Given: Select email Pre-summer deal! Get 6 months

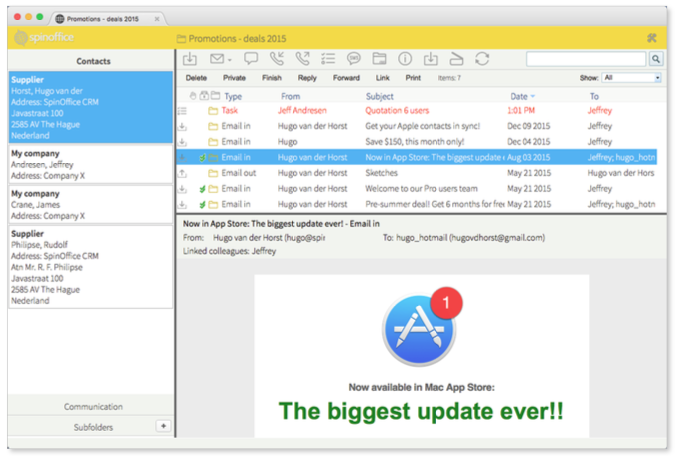Looking at the screenshot, I should pyautogui.click(x=417, y=204).
